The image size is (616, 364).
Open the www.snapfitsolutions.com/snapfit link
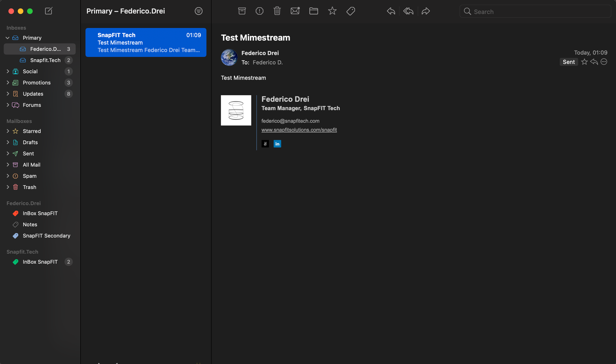click(x=299, y=130)
